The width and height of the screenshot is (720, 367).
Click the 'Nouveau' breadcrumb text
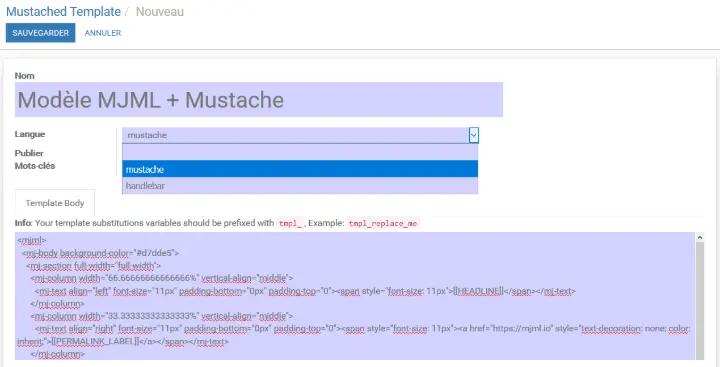coord(160,11)
